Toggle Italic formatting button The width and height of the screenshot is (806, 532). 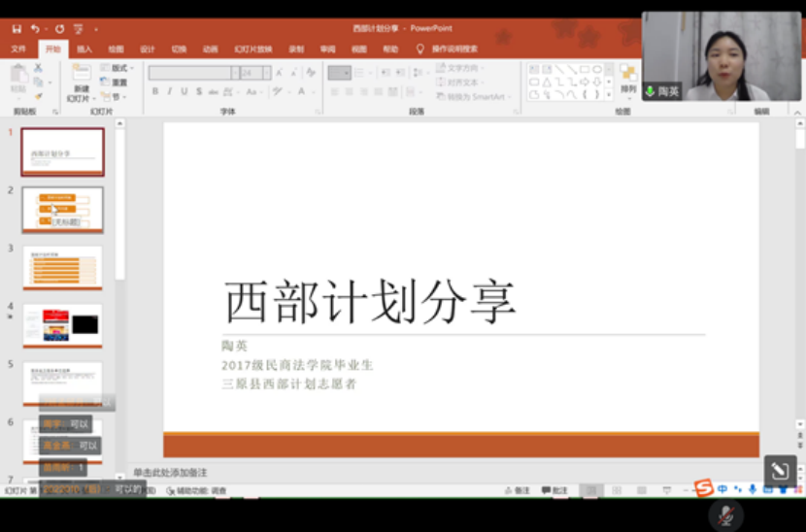(170, 92)
